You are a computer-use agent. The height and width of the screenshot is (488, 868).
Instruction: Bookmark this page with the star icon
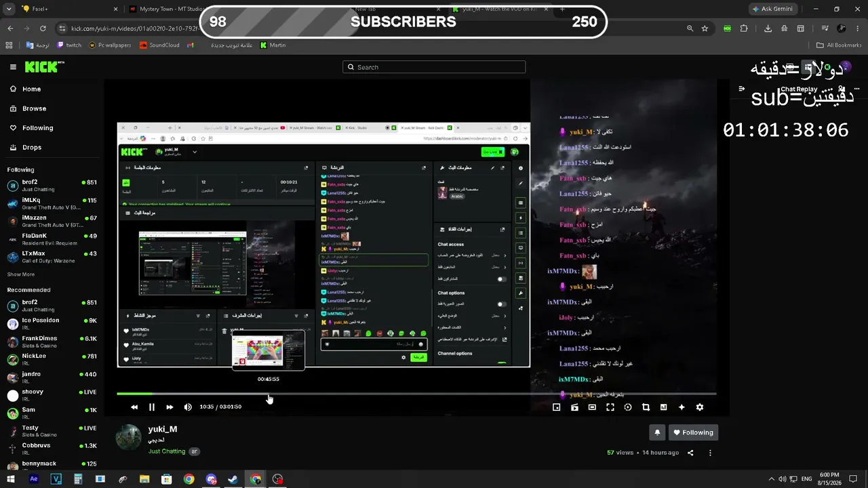[705, 28]
